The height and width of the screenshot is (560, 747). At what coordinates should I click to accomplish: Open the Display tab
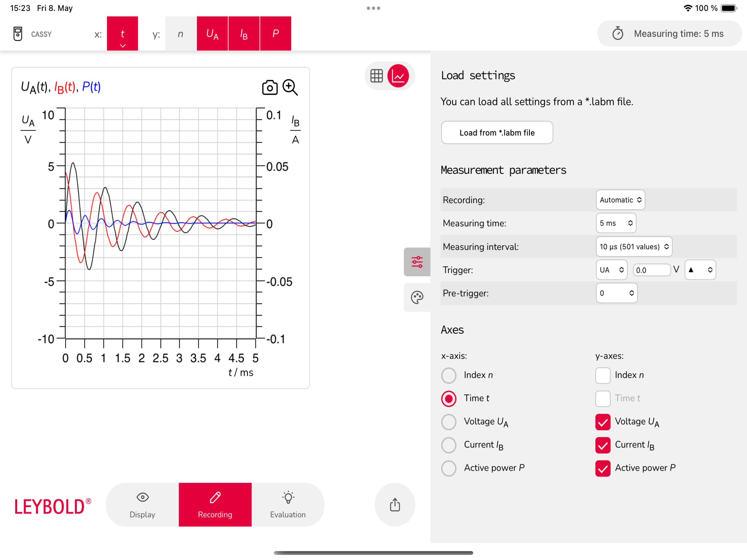(143, 505)
